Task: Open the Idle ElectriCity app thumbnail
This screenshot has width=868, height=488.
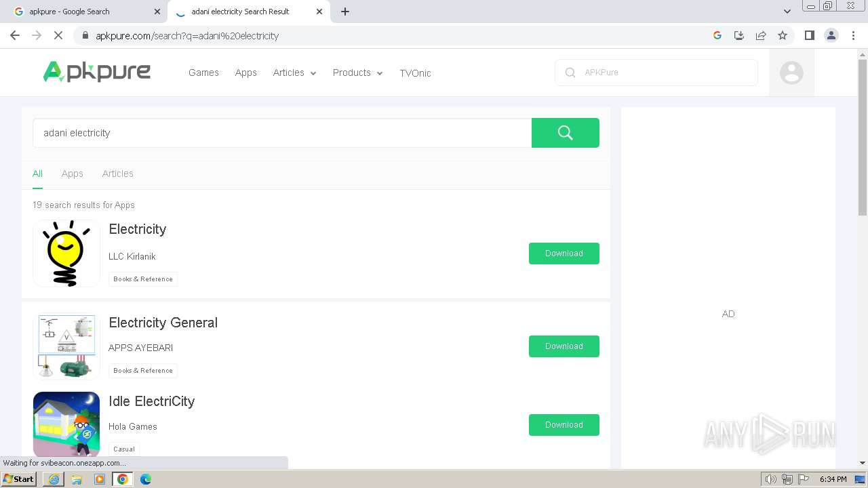Action: (66, 425)
